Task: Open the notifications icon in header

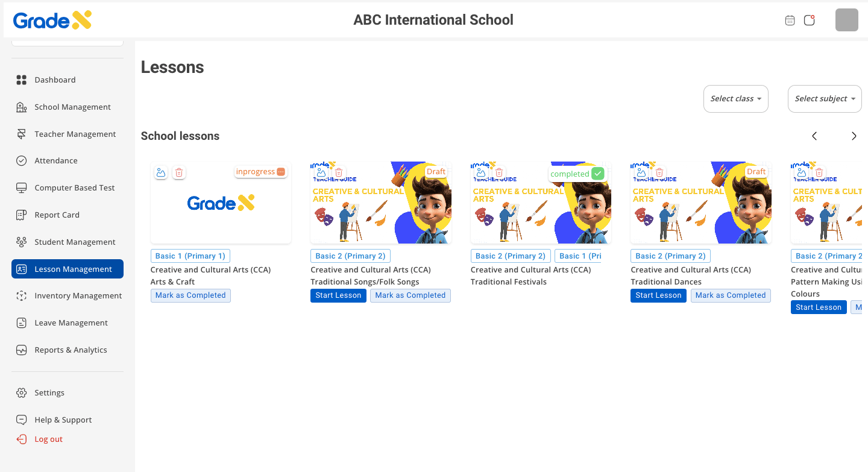Action: (810, 20)
